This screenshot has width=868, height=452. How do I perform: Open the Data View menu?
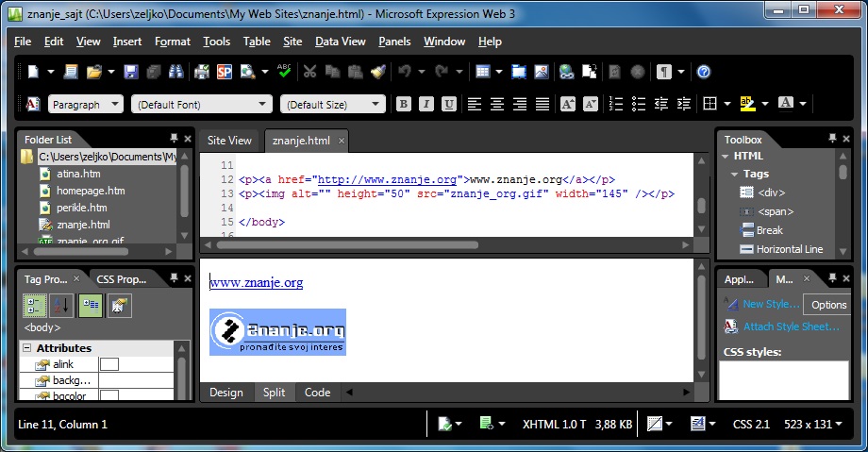[340, 42]
